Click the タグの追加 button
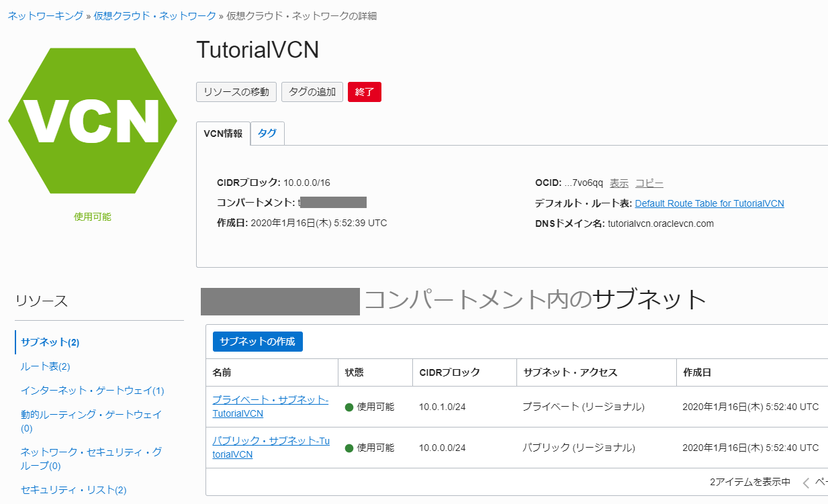Screen dimensions: 828x504 [x=312, y=92]
